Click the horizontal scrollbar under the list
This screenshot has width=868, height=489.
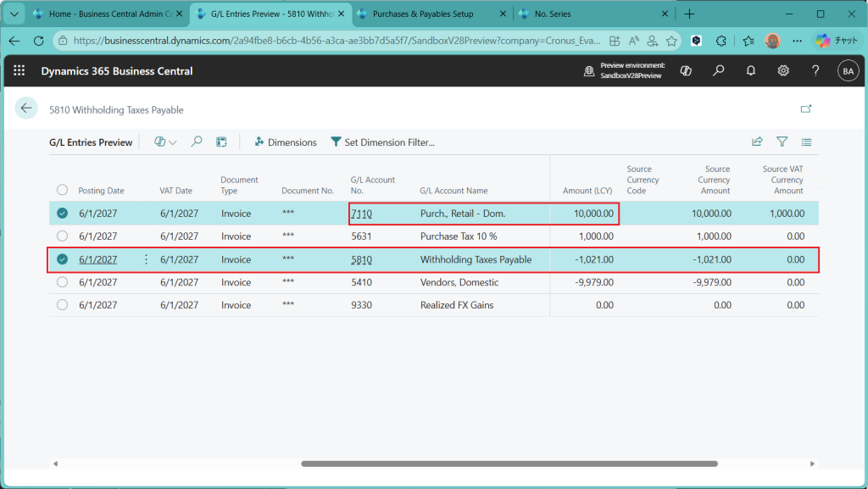click(509, 464)
